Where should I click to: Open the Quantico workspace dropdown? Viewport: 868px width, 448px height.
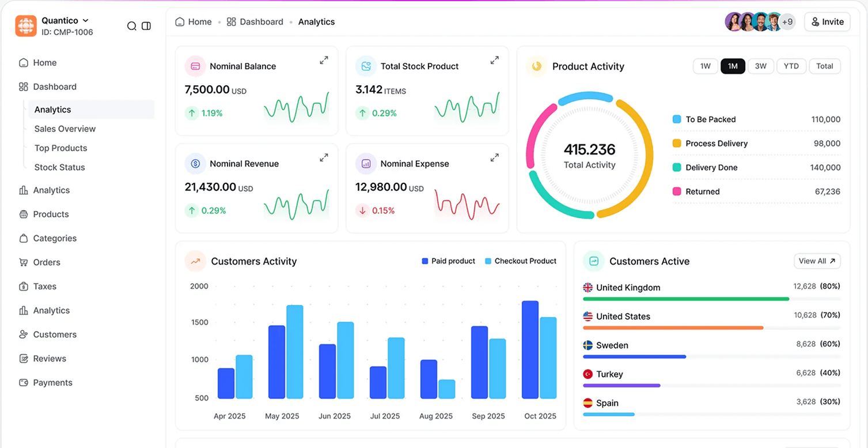coord(86,21)
